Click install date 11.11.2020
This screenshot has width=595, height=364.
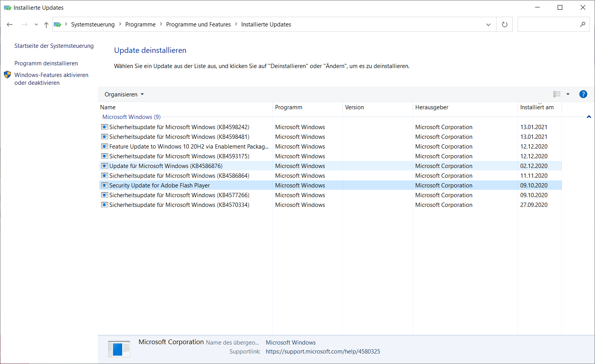click(534, 176)
